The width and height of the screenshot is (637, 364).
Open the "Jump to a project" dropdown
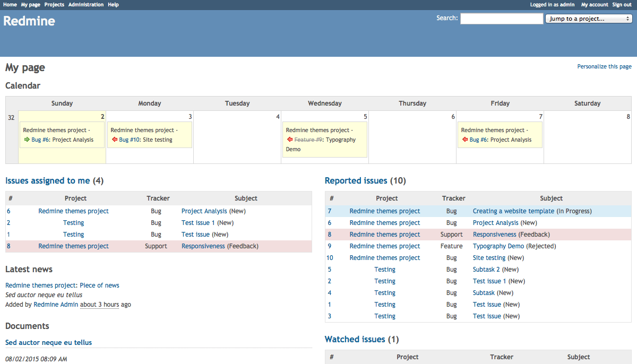(x=589, y=19)
